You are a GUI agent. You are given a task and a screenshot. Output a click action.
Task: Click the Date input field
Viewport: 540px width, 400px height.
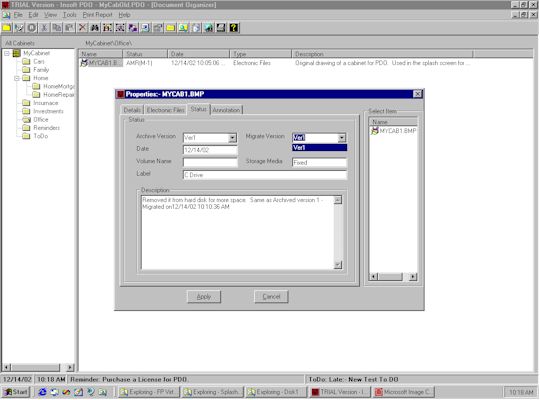point(210,150)
